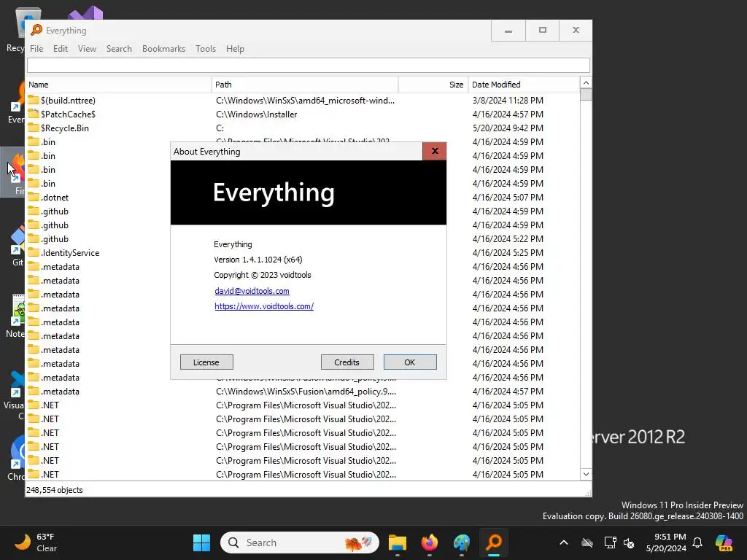Click the scrollbar down arrow in results list
Image resolution: width=747 pixels, height=560 pixels.
[x=586, y=474]
